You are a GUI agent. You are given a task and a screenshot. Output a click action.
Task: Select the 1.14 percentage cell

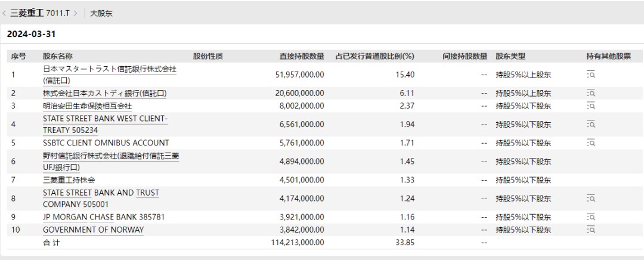point(407,230)
